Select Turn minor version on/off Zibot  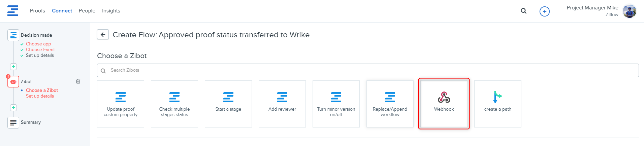click(x=336, y=104)
